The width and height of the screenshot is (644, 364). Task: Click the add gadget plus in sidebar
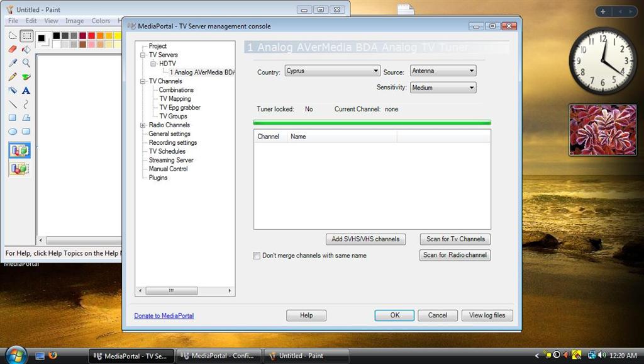[x=603, y=11]
